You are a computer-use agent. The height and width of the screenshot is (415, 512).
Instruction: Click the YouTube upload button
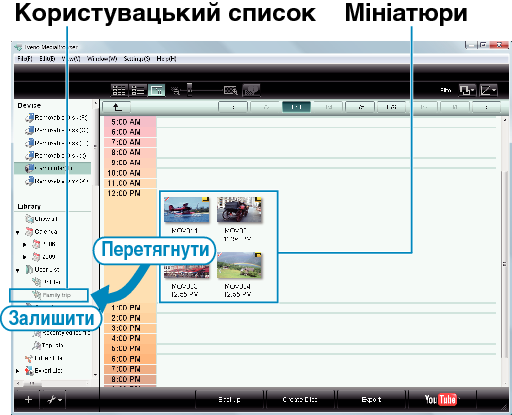coord(441,399)
